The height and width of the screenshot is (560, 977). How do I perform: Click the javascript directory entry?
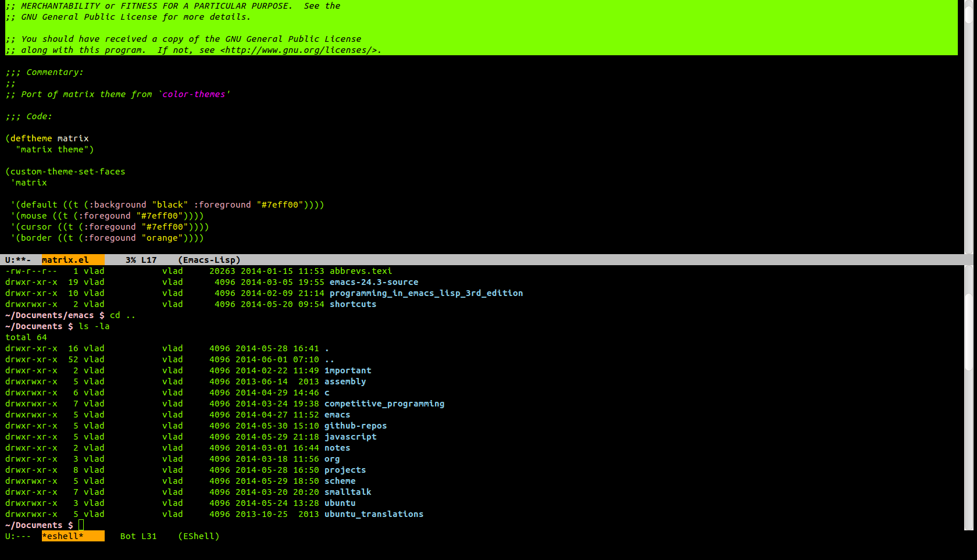[x=351, y=437]
